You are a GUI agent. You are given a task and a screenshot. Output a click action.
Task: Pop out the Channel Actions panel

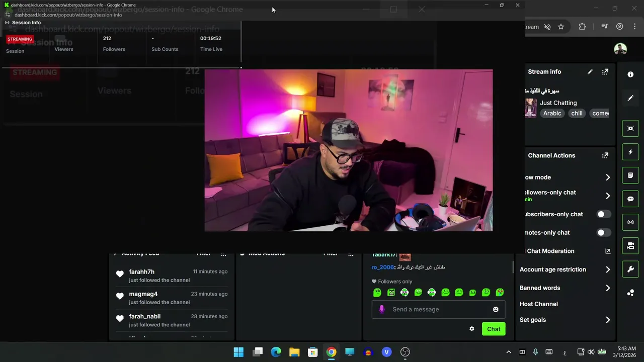pyautogui.click(x=605, y=155)
